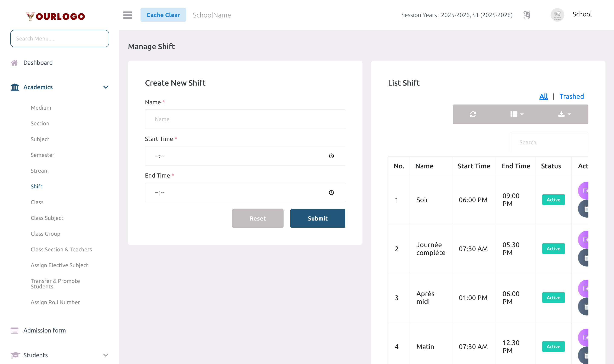This screenshot has width=614, height=364.
Task: Edit the Soir shift with the pencil icon
Action: pyautogui.click(x=586, y=191)
